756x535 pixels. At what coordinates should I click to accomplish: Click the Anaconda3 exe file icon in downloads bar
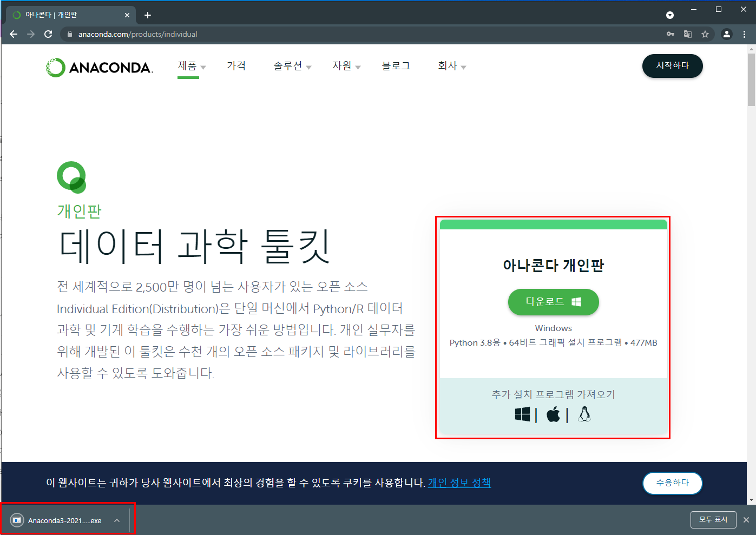pos(17,520)
